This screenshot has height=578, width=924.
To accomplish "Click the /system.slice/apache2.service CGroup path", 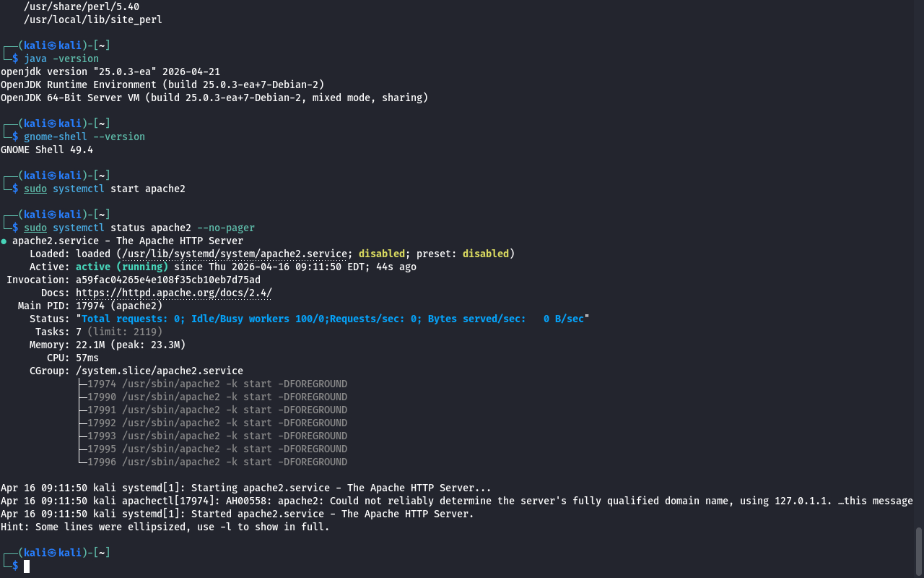I will [x=159, y=371].
